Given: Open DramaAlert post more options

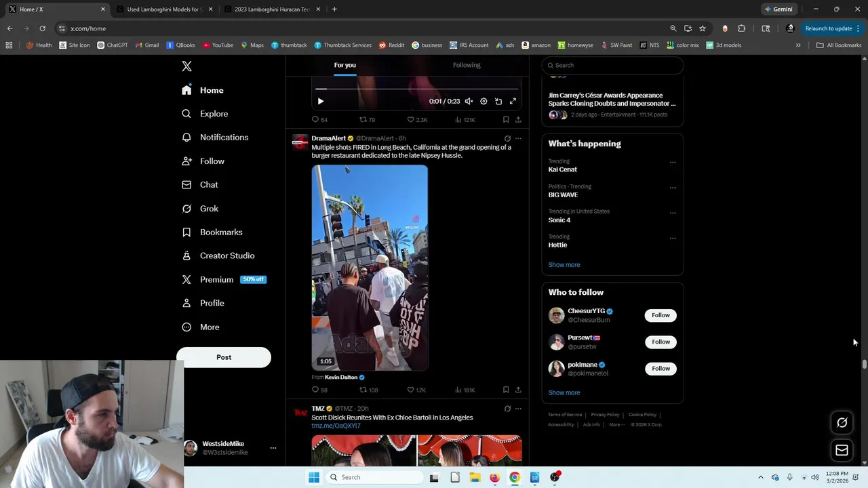Looking at the screenshot, I should tap(518, 138).
